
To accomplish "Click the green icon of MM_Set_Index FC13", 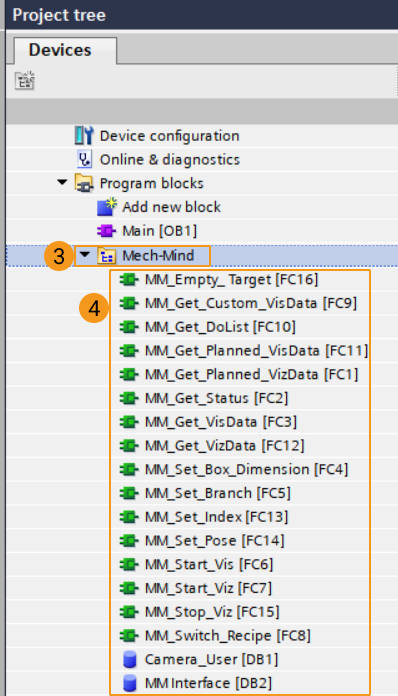I will (x=129, y=517).
